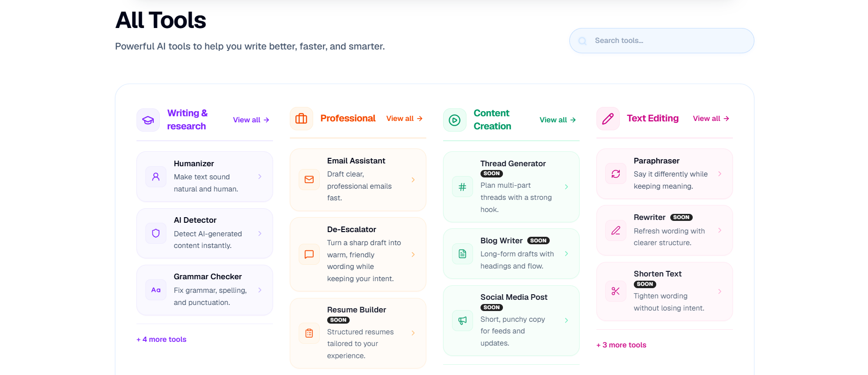868x375 pixels.
Task: Click the SOON badge under Resume Builder
Action: coord(338,320)
